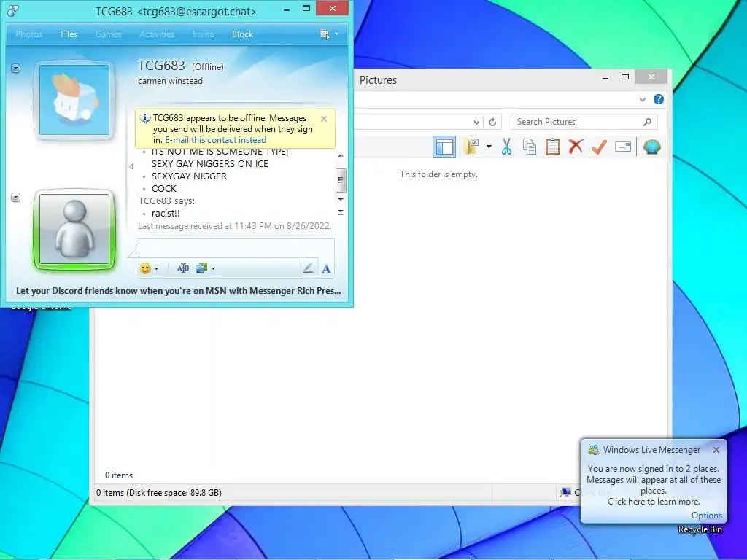Click the scroll up arrow in the chat history

coord(341,156)
